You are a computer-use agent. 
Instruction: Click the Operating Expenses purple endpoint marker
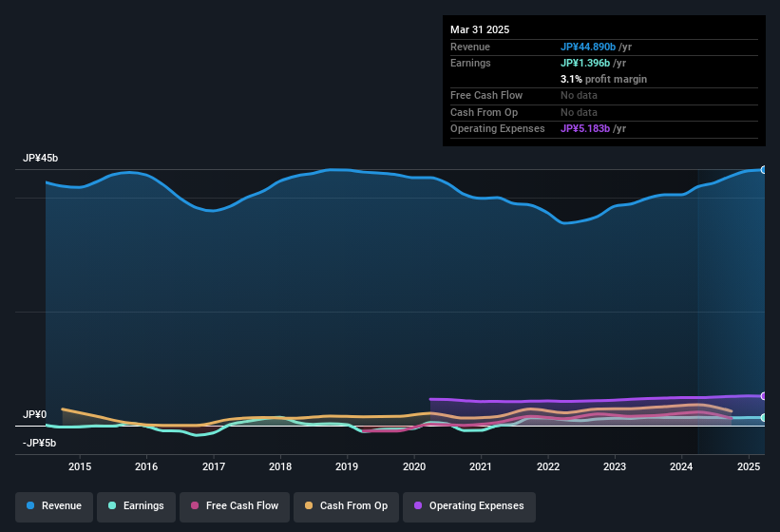pyautogui.click(x=764, y=396)
